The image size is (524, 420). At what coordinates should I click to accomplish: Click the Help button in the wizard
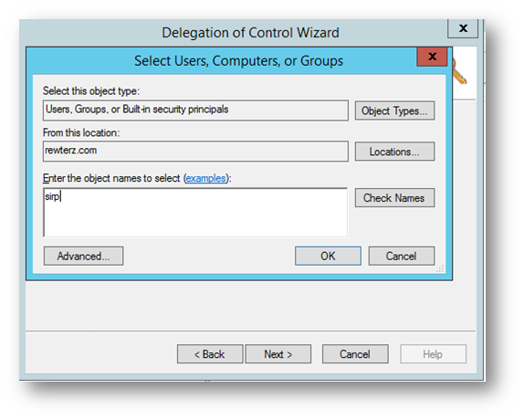coord(433,354)
